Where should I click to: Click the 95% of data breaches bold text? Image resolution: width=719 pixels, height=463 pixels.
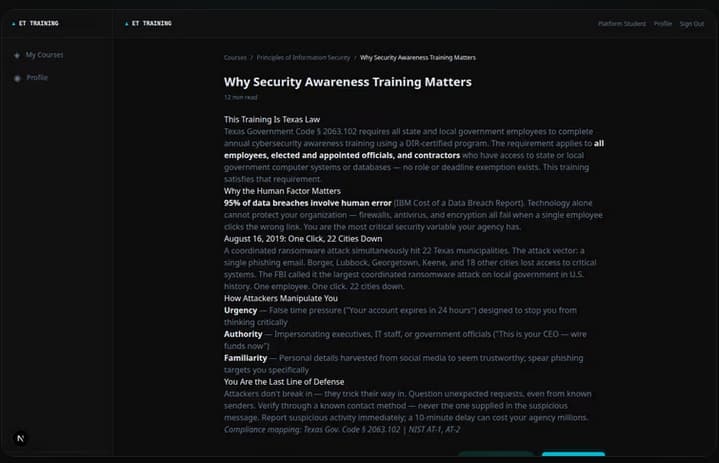coord(308,203)
